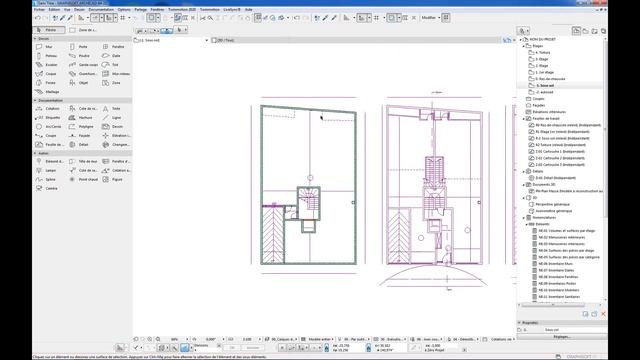
Task: Select the Détail detail tool
Action: point(79,144)
